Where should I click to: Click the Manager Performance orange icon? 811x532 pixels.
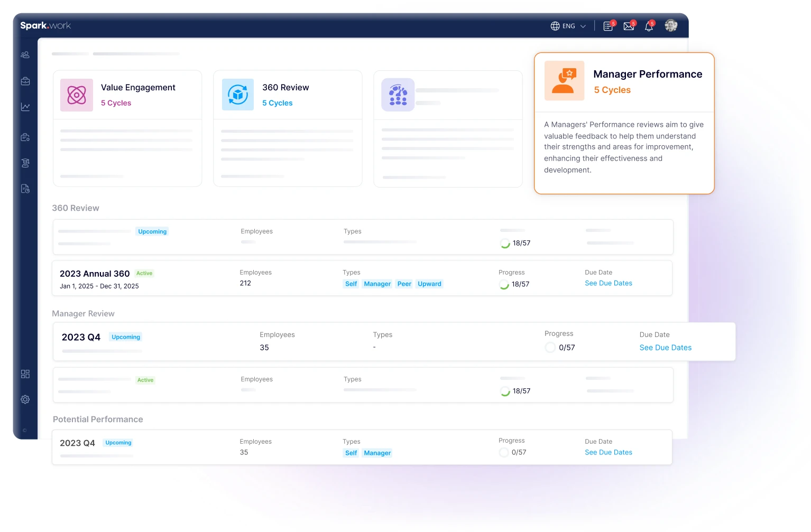(565, 81)
